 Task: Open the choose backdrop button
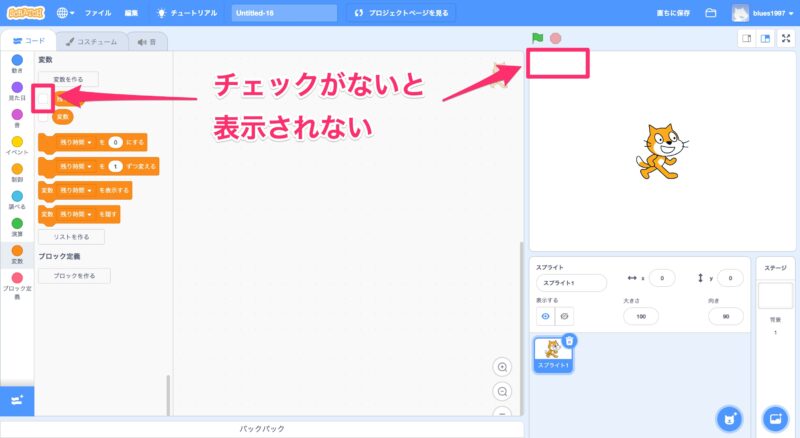coord(774,417)
